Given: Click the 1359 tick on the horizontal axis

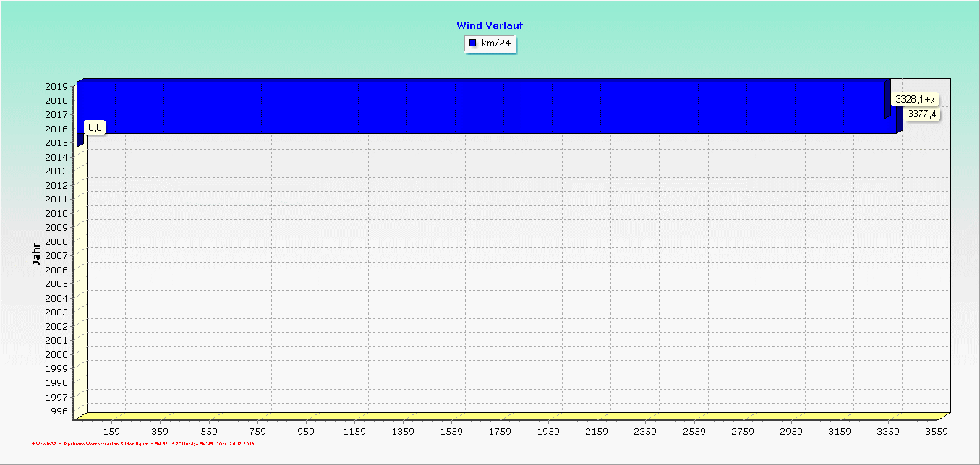Looking at the screenshot, I should pyautogui.click(x=402, y=431).
